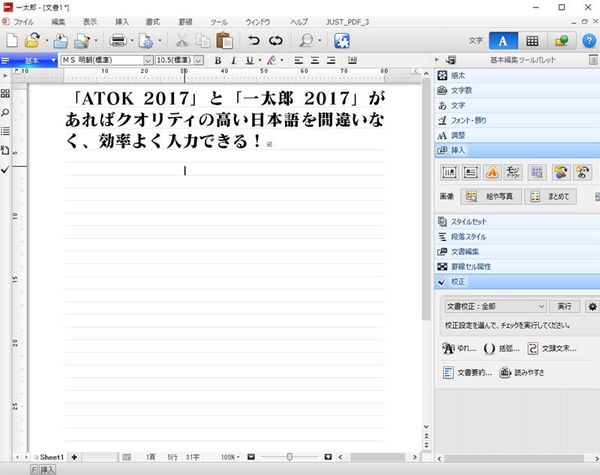
Task: Expand the スタイルセット palette section
Action: [x=517, y=222]
